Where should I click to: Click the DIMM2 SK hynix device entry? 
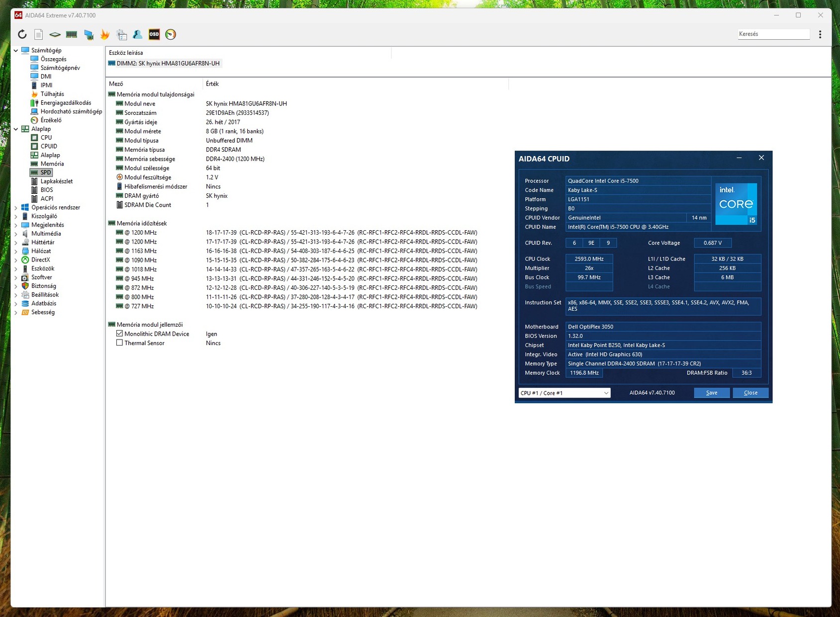pos(164,64)
